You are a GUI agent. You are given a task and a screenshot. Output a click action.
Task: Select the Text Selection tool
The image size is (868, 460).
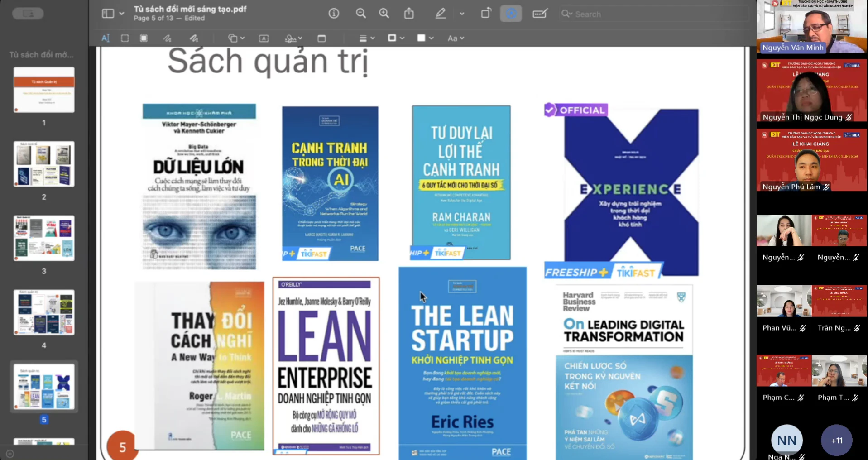pyautogui.click(x=106, y=38)
